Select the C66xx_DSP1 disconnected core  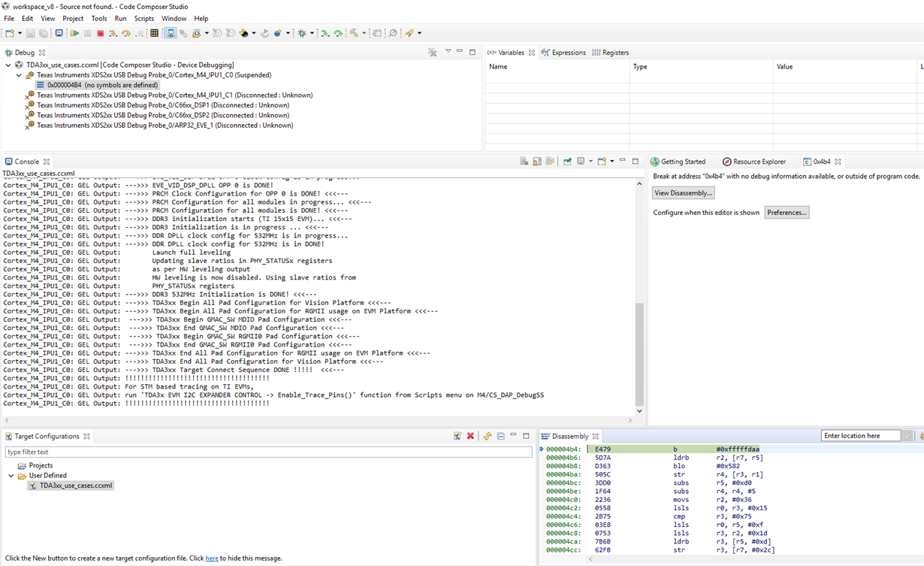pyautogui.click(x=157, y=105)
